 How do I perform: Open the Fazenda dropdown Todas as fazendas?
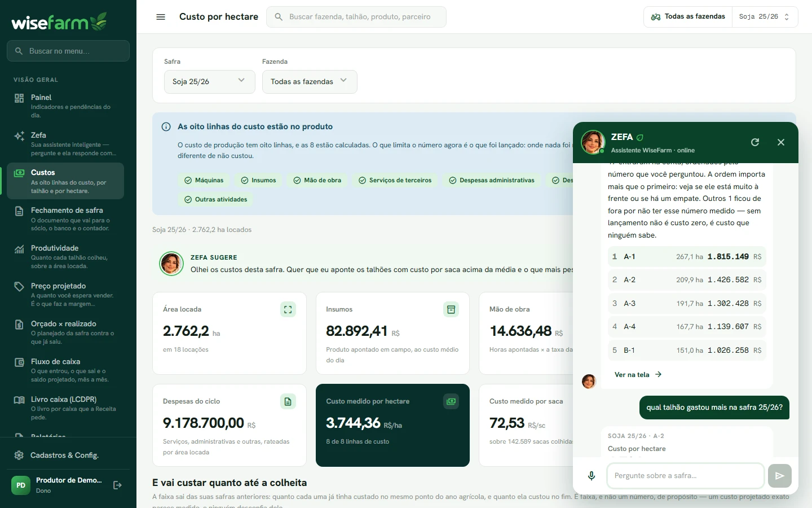310,82
